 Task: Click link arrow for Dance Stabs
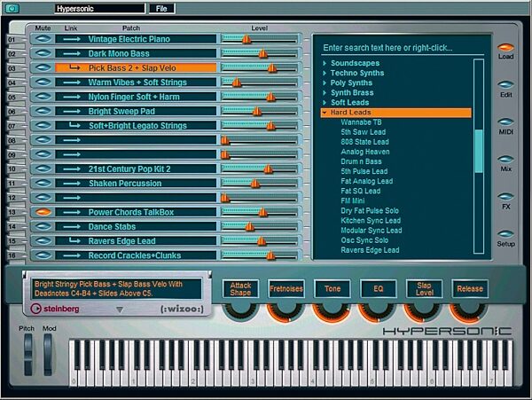(72, 227)
